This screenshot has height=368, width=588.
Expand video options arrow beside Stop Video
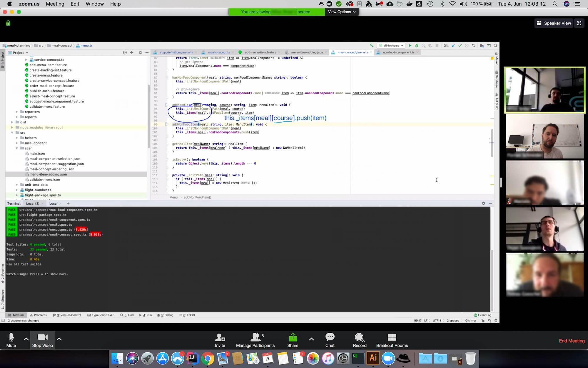coord(59,339)
